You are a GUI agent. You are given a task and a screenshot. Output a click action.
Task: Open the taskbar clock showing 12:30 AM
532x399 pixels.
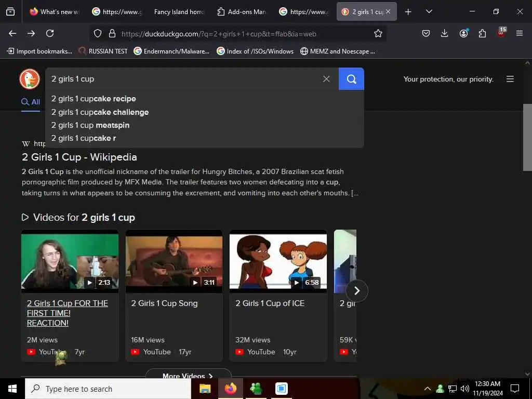[487, 389]
